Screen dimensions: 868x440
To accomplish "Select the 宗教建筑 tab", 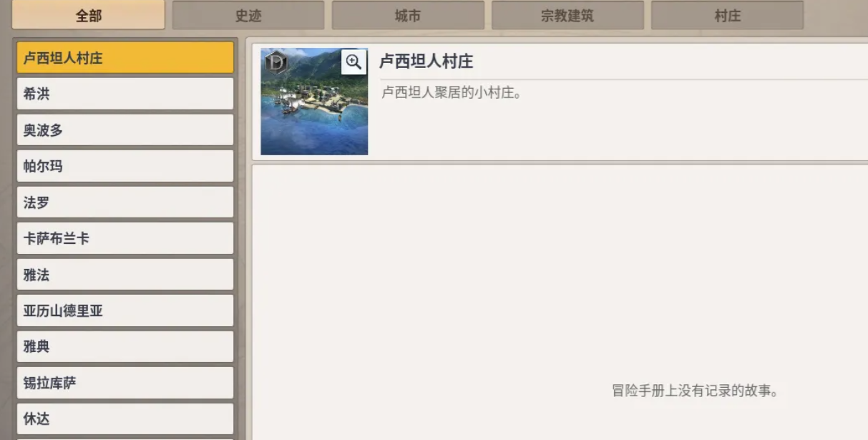I will click(567, 15).
